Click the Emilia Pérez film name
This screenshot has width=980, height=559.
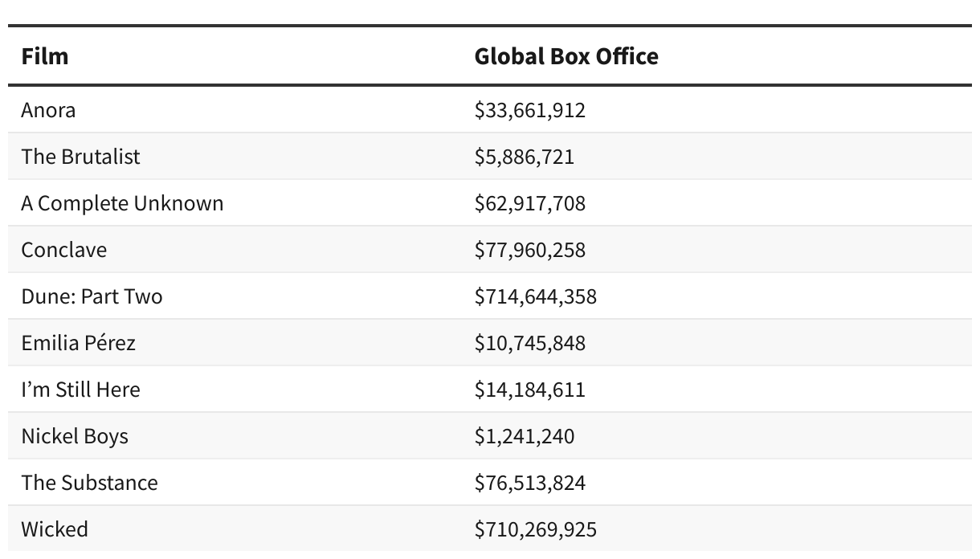(78, 343)
